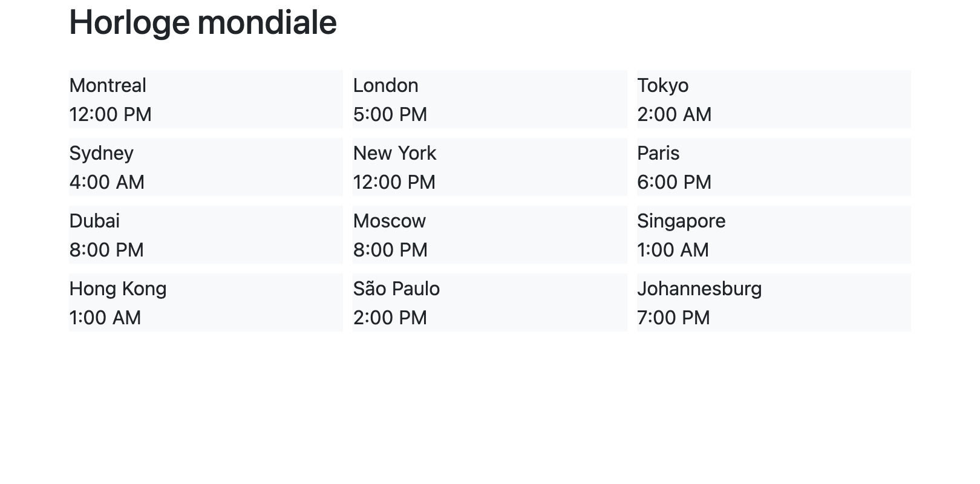Click the Sydney city name
The height and width of the screenshot is (484, 980).
[101, 154]
